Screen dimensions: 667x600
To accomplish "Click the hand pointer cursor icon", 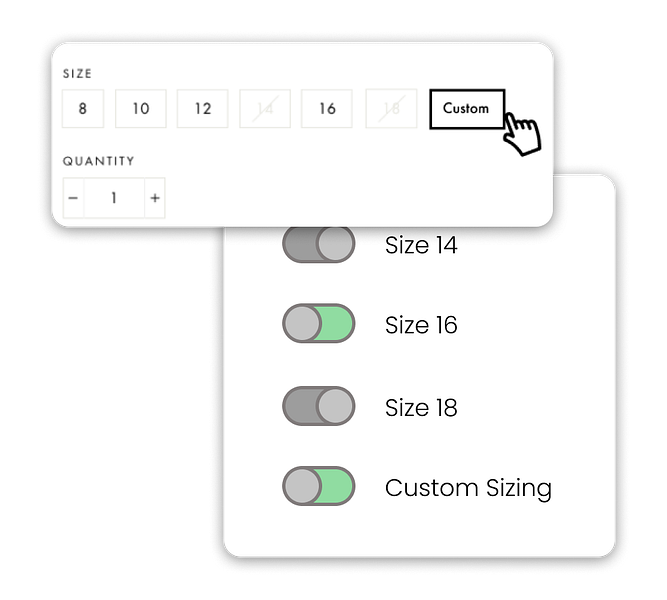I will (522, 134).
